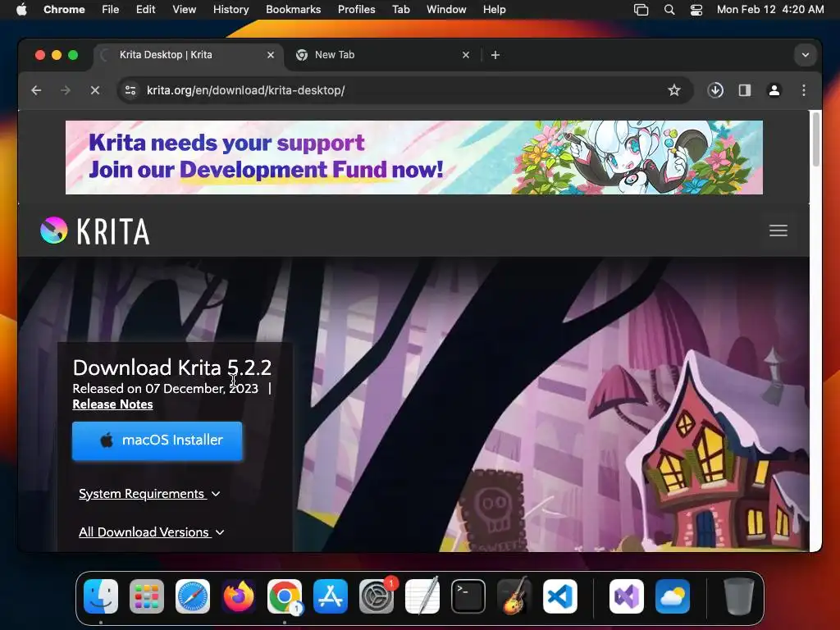Viewport: 840px width, 630px height.
Task: Open the Help menu
Action: [x=494, y=10]
